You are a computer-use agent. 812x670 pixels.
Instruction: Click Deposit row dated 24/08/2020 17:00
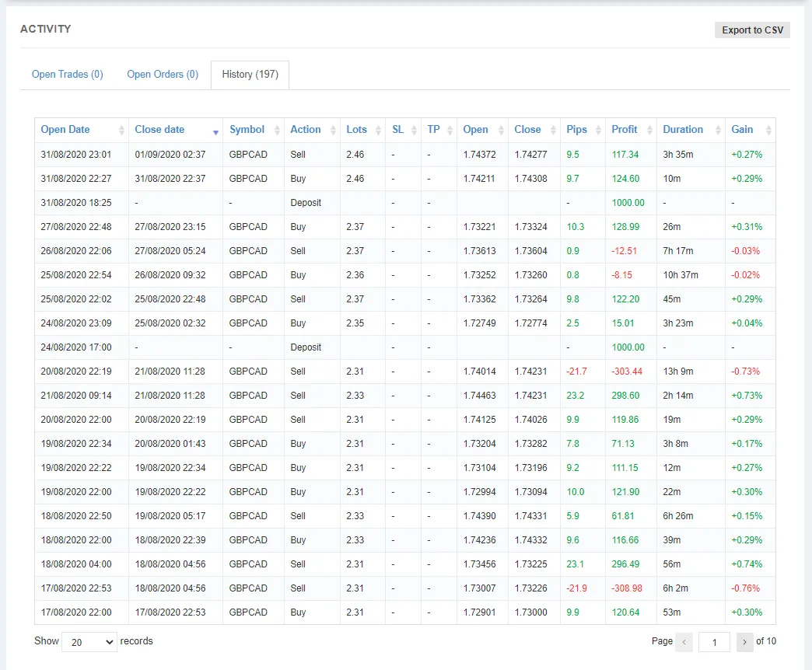coord(405,347)
